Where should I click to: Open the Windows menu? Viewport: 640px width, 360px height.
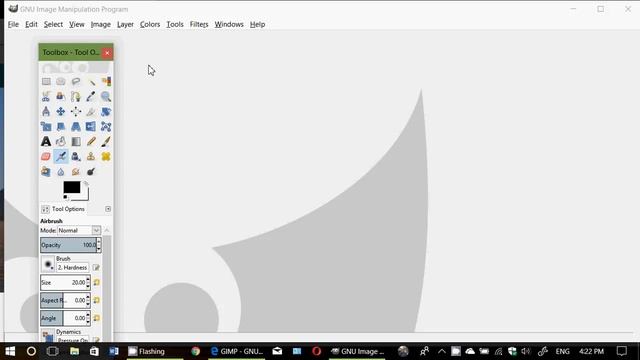click(229, 24)
